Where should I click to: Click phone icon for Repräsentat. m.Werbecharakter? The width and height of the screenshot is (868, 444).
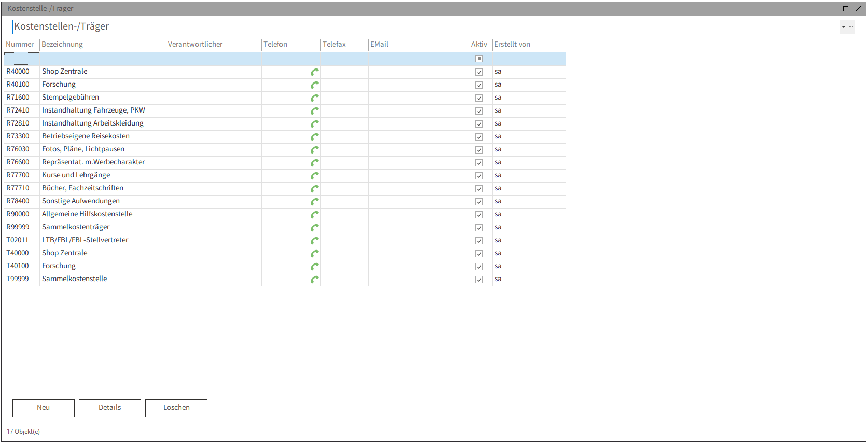(x=315, y=163)
